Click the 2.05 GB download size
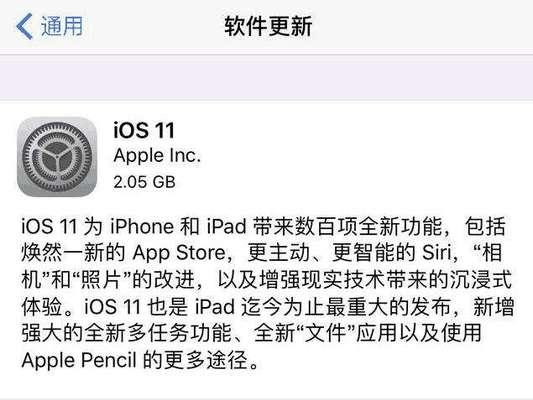 coord(144,182)
